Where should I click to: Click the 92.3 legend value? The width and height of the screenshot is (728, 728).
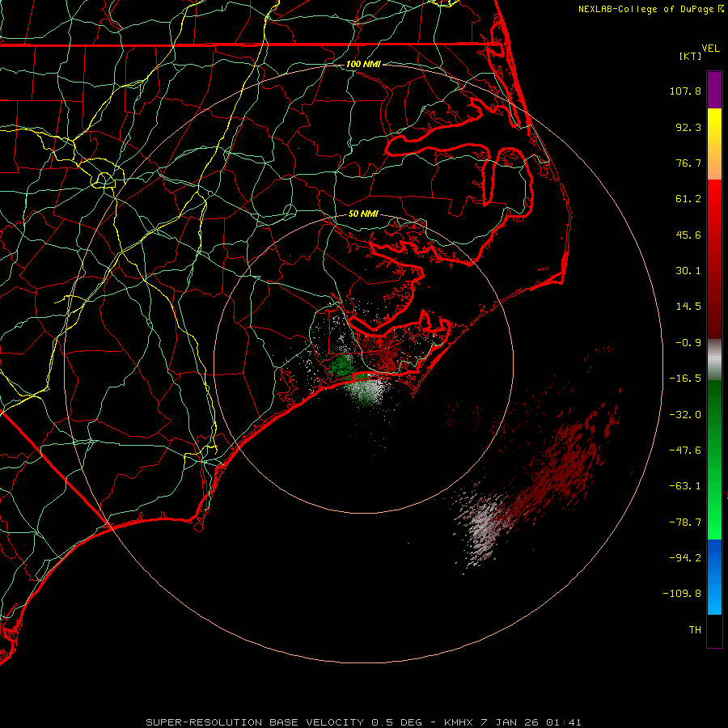point(688,127)
